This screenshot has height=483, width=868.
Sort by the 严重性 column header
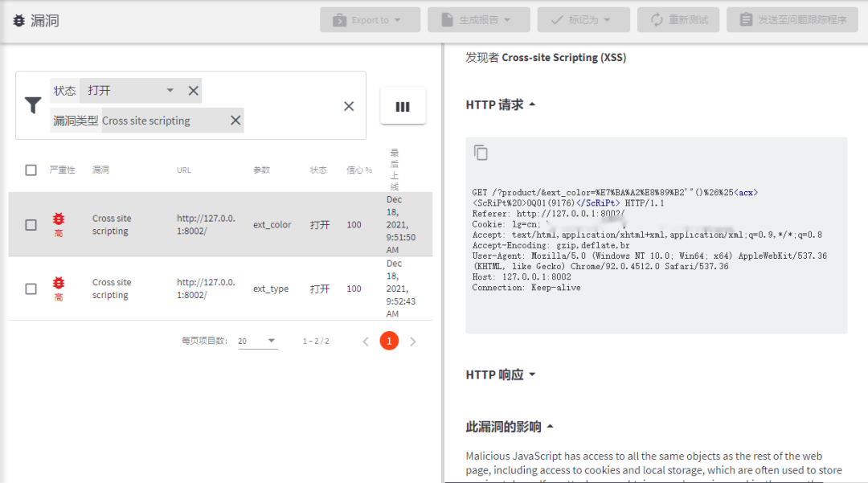pos(62,170)
